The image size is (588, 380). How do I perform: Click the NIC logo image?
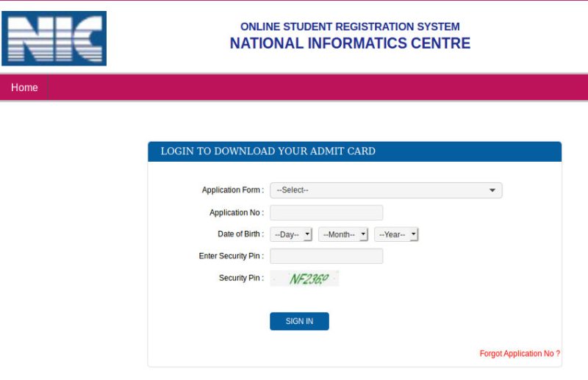point(54,38)
